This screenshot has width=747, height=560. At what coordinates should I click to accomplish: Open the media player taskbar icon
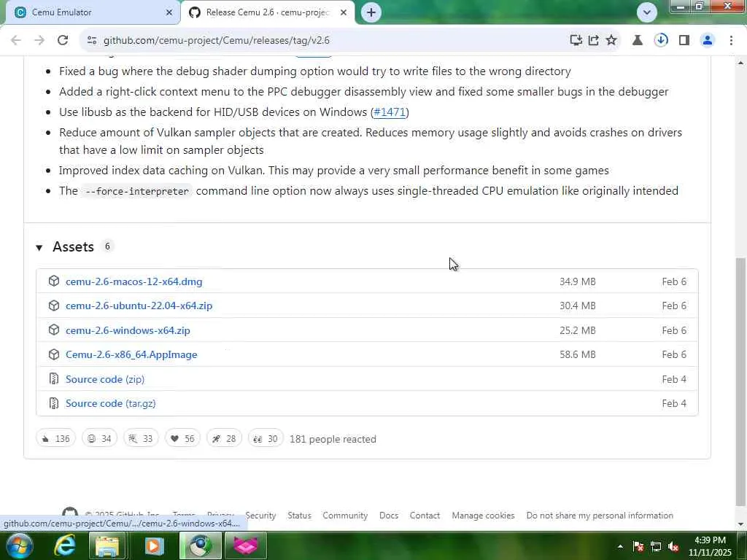153,545
